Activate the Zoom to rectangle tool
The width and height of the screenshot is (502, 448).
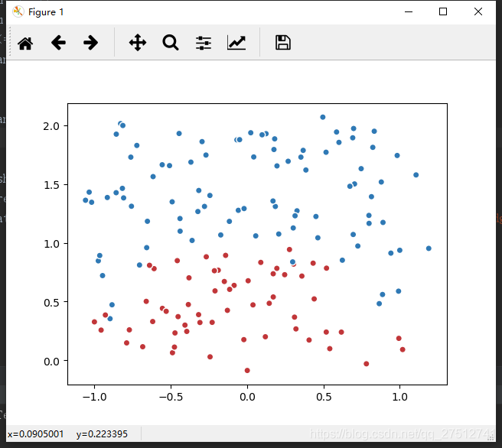(171, 43)
